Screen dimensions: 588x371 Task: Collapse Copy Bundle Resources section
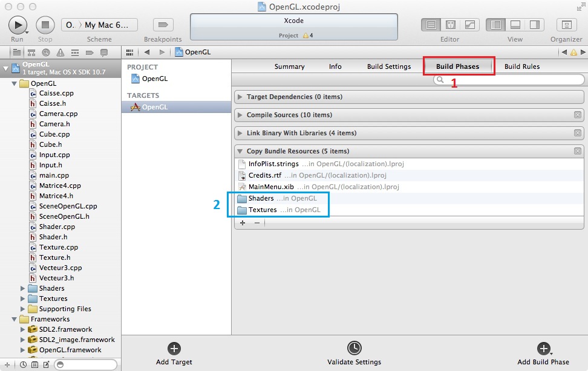pos(240,152)
